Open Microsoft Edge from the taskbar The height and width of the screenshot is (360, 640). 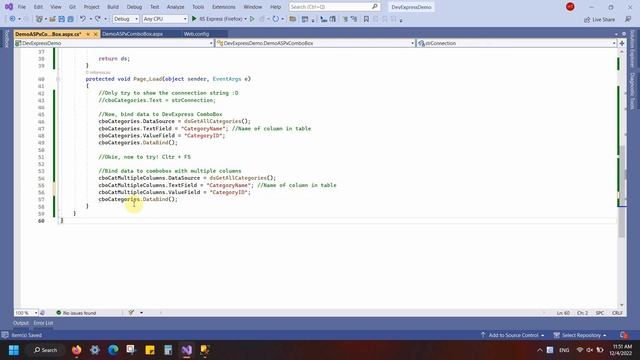click(x=113, y=350)
